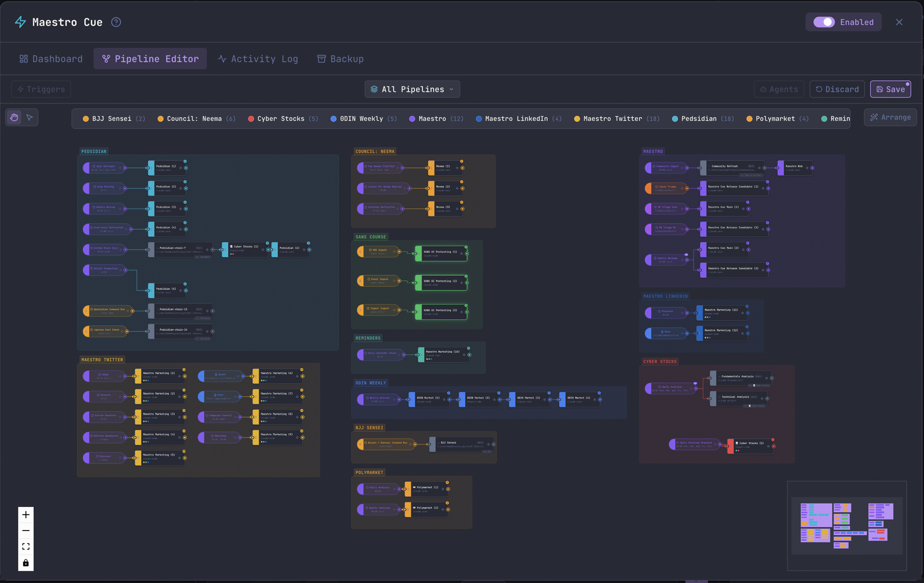Switch to the Activity Log tab
The width and height of the screenshot is (924, 583).
(258, 59)
